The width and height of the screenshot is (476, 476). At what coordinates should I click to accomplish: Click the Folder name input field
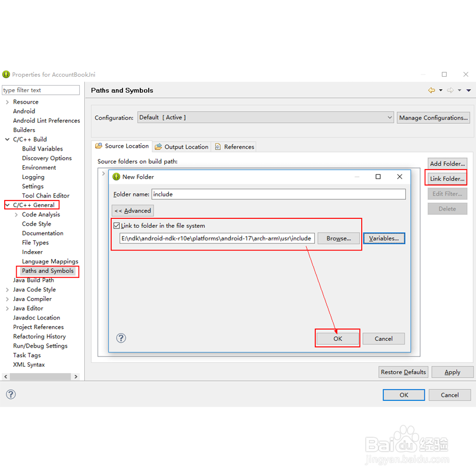coord(278,195)
